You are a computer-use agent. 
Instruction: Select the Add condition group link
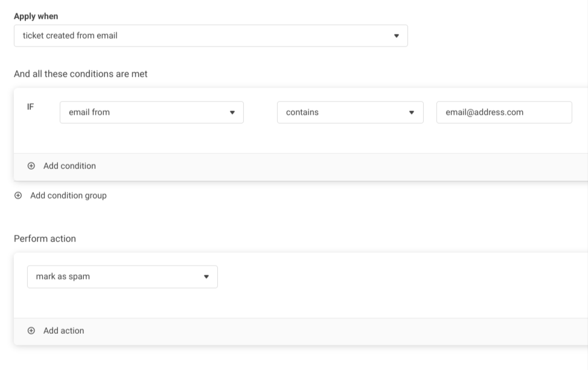pyautogui.click(x=68, y=196)
